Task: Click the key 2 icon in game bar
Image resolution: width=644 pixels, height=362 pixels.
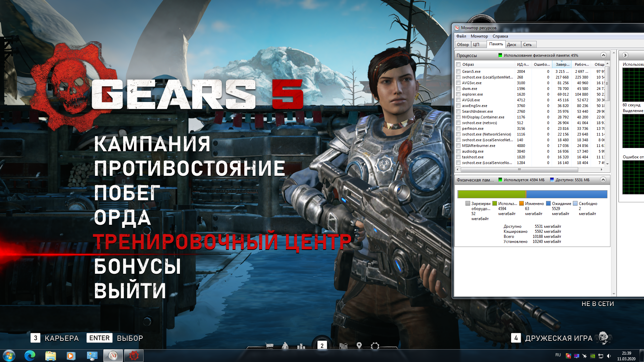Action: 322,346
